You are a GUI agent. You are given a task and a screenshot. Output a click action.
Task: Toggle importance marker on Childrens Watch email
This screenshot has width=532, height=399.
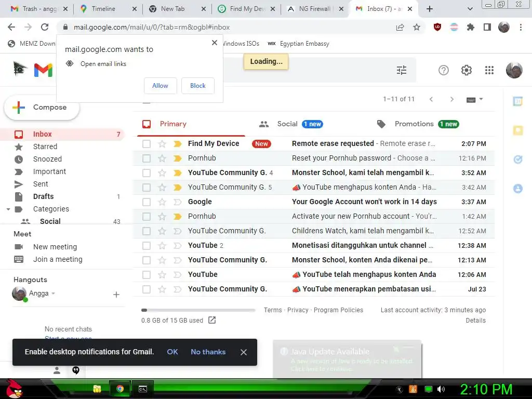(178, 231)
